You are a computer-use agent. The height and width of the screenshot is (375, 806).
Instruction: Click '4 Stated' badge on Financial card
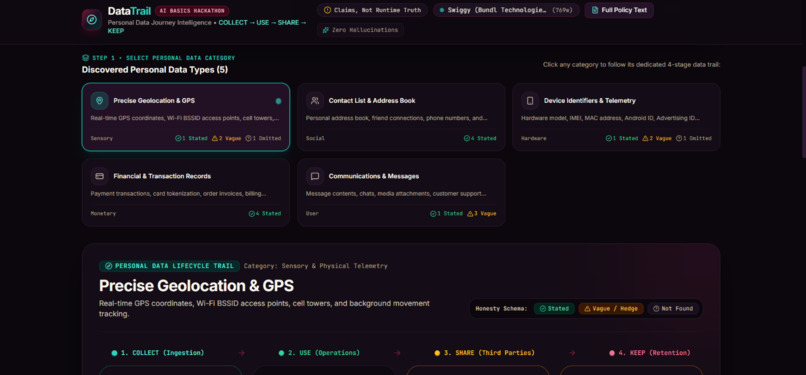tap(265, 214)
